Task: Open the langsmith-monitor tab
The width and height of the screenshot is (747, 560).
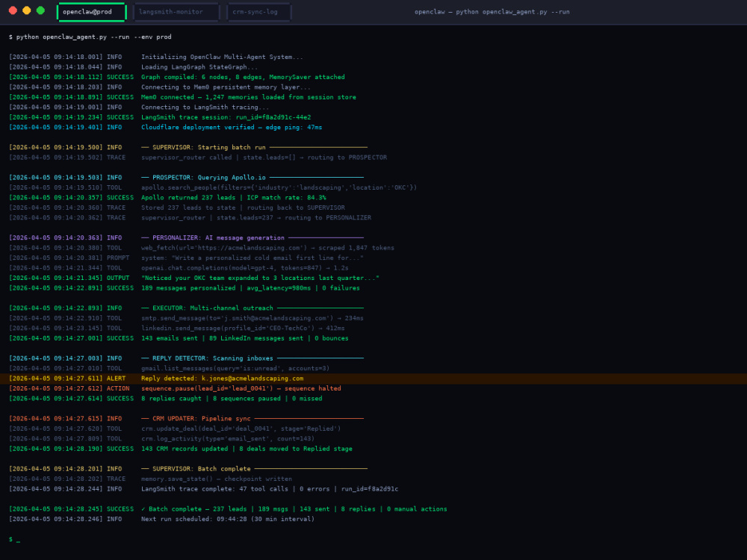Action: tap(176, 12)
